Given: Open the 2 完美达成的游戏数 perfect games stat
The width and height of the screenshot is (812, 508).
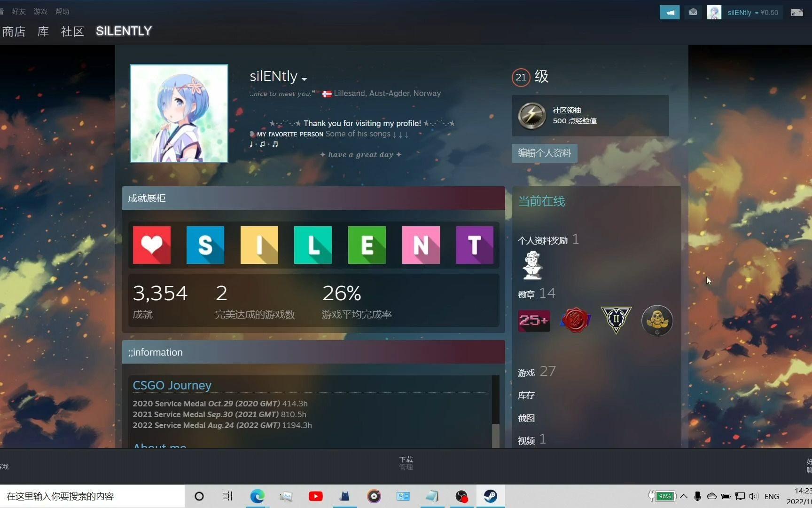Looking at the screenshot, I should pos(255,301).
